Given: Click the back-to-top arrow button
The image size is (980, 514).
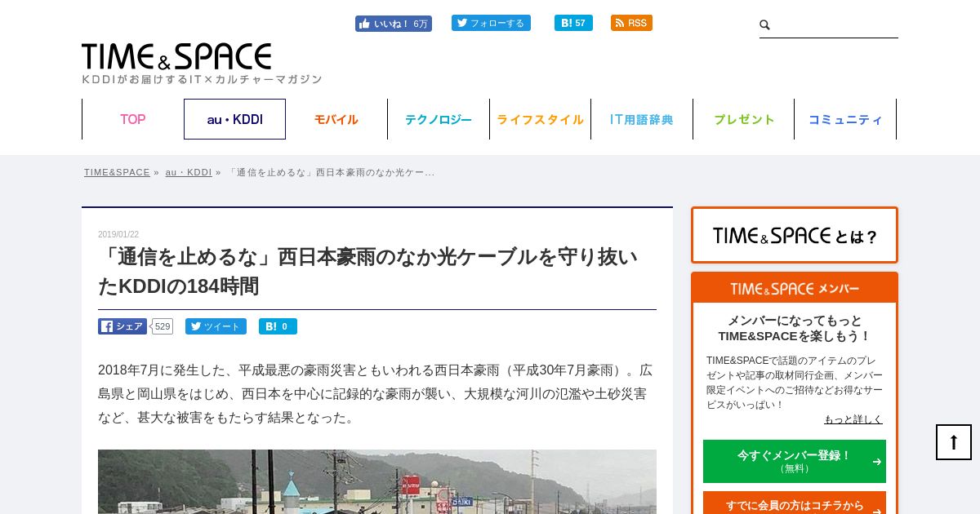Looking at the screenshot, I should (x=954, y=442).
